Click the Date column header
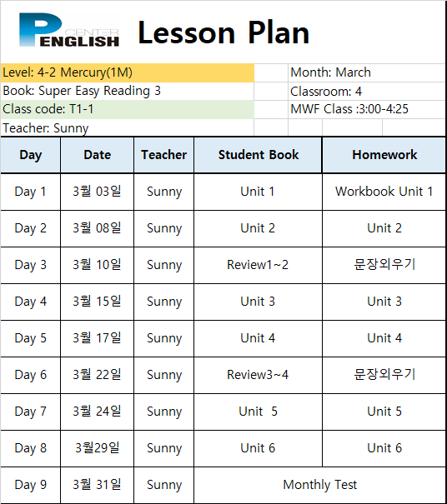 97,155
